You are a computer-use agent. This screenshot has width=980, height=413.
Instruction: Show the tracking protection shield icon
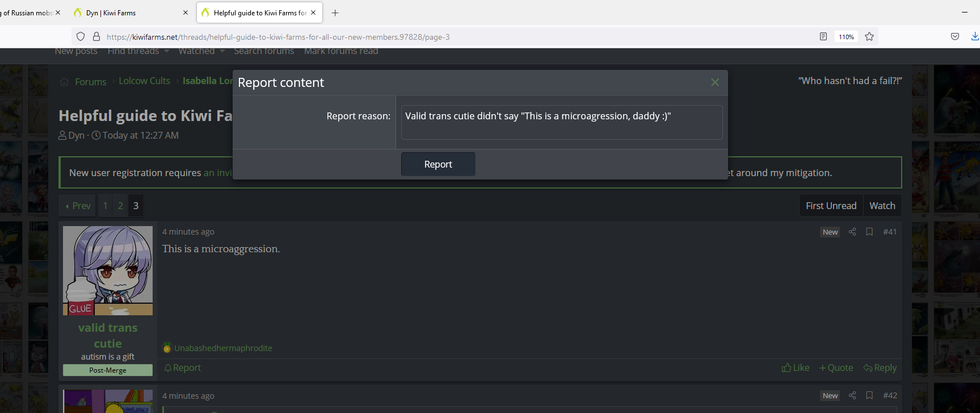(x=81, y=36)
